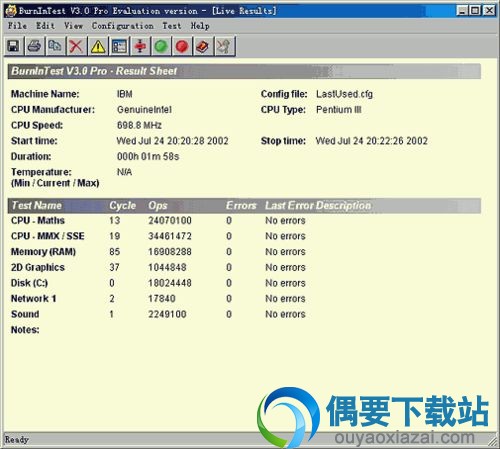
Task: Click 'No errors' in the Sound row
Action: coord(285,314)
